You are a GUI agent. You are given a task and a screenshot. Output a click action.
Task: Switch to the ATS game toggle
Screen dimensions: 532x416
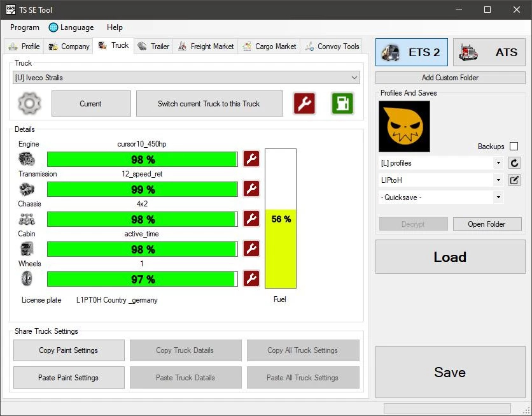(487, 52)
